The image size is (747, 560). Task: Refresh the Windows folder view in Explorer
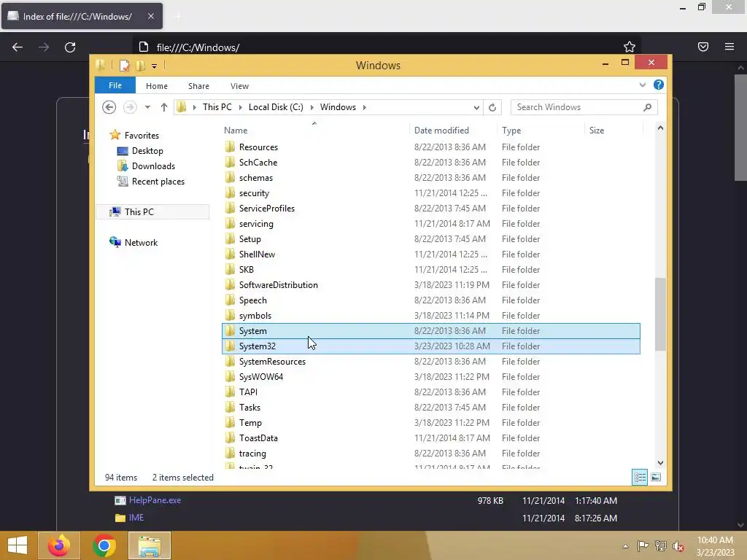492,108
